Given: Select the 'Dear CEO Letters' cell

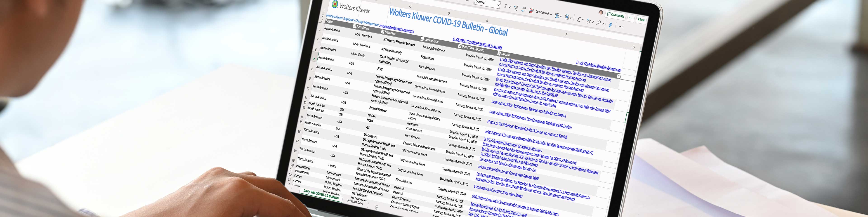Looking at the screenshot, I should (401, 198).
